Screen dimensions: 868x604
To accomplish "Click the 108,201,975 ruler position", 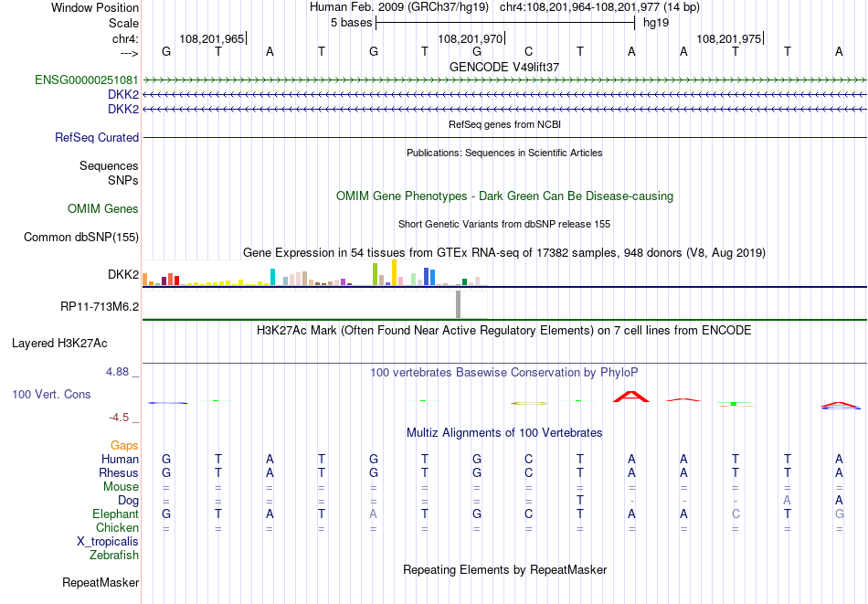I will click(728, 38).
